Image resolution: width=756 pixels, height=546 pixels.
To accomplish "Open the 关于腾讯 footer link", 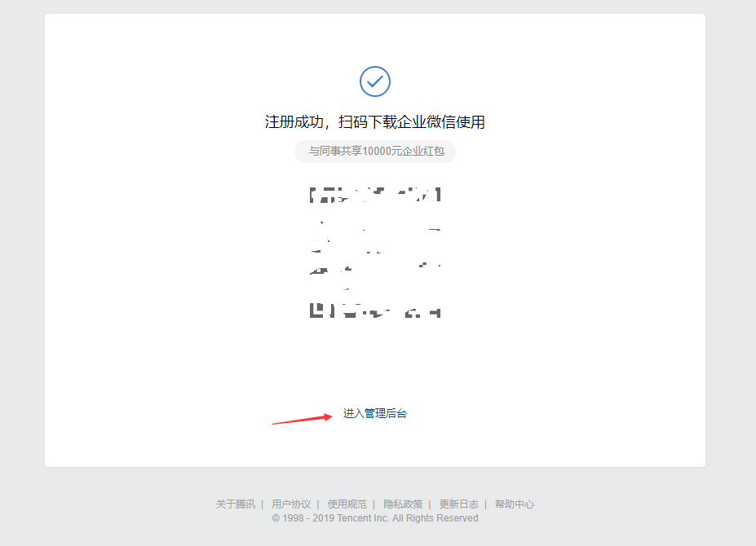I will (236, 504).
